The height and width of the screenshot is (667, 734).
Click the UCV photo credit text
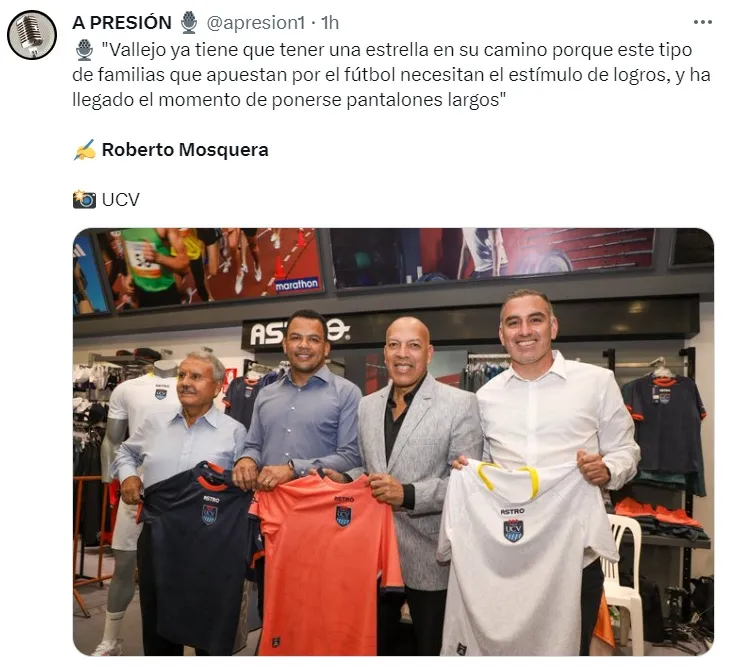[x=120, y=200]
